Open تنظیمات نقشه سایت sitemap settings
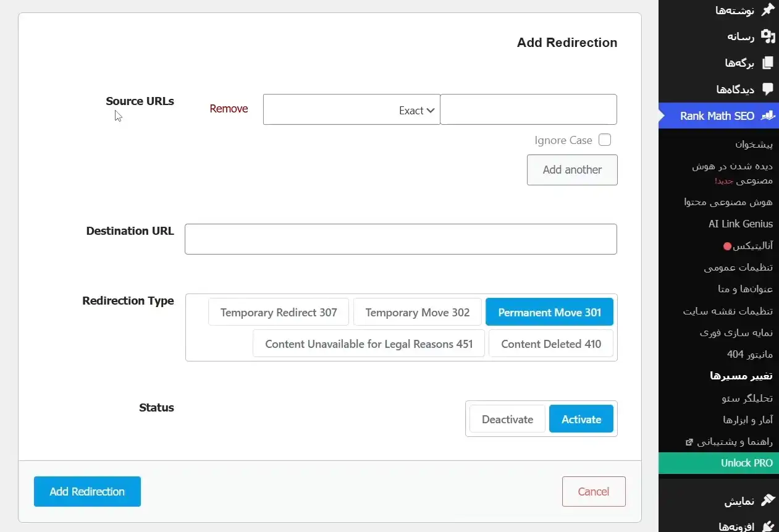 click(728, 311)
